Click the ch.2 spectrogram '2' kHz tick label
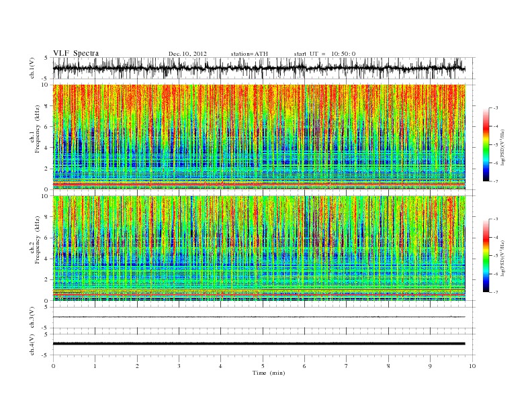The width and height of the screenshot is (532, 411). click(x=47, y=280)
